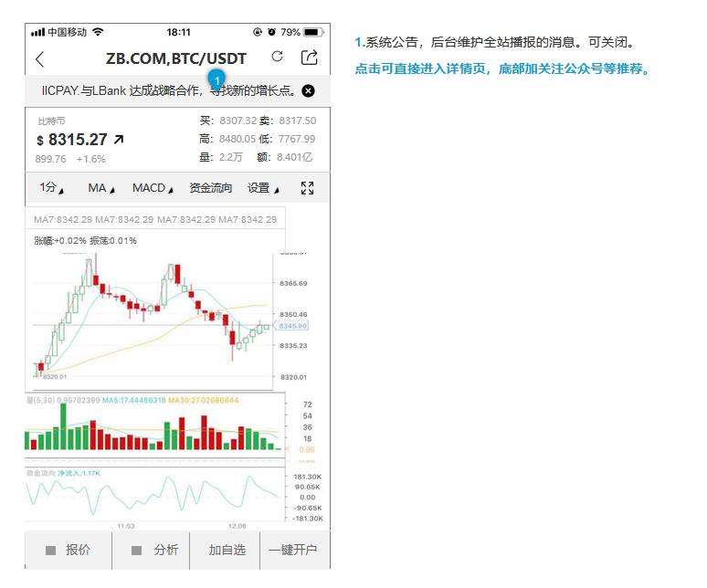Open the MACD indicator dropdown
707x588 pixels.
pyautogui.click(x=153, y=188)
